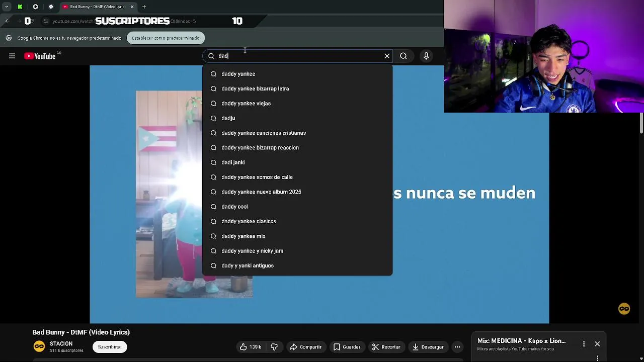The width and height of the screenshot is (644, 362).
Task: Dislike the video with thumbs down
Action: point(274,347)
